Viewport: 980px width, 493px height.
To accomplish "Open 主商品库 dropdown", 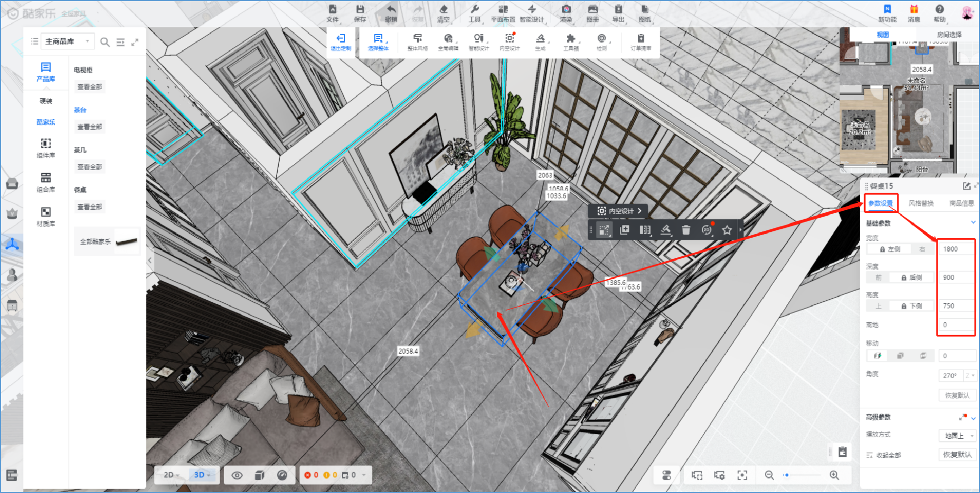I will coord(67,42).
